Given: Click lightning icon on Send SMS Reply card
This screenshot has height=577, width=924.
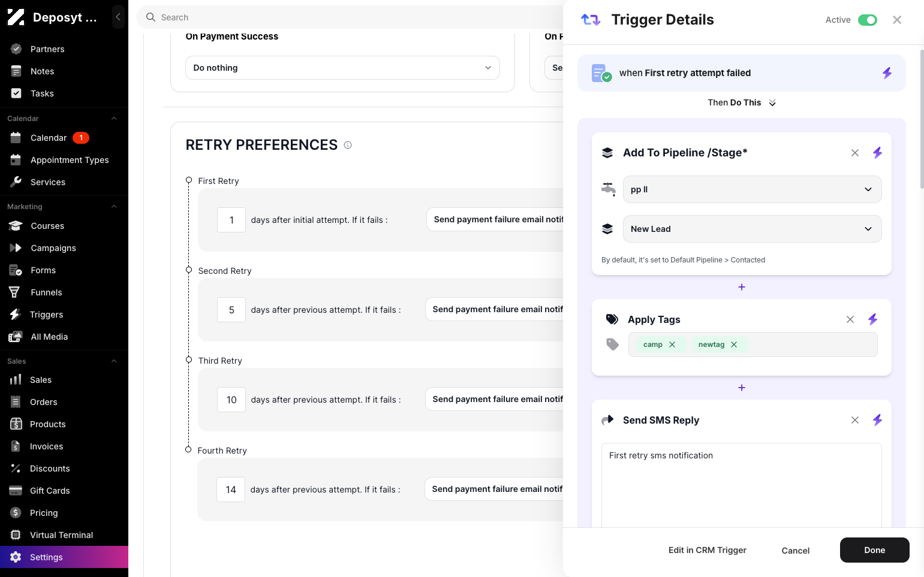Looking at the screenshot, I should (x=877, y=420).
